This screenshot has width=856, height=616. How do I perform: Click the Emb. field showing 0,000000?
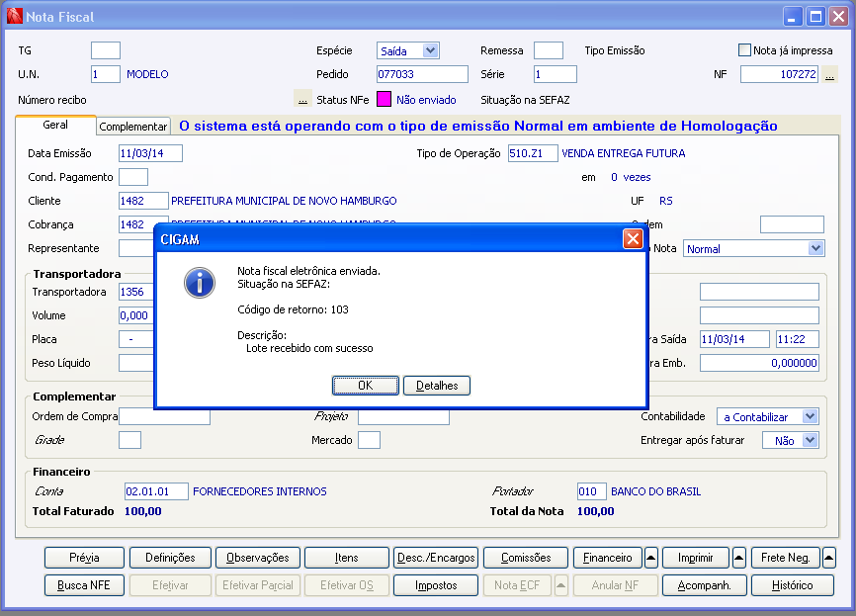click(759, 363)
